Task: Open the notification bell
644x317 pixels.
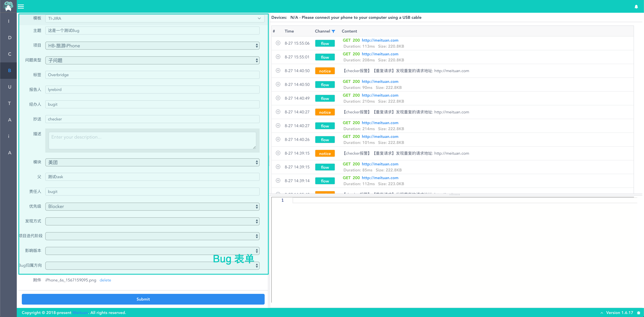Action: click(x=636, y=7)
